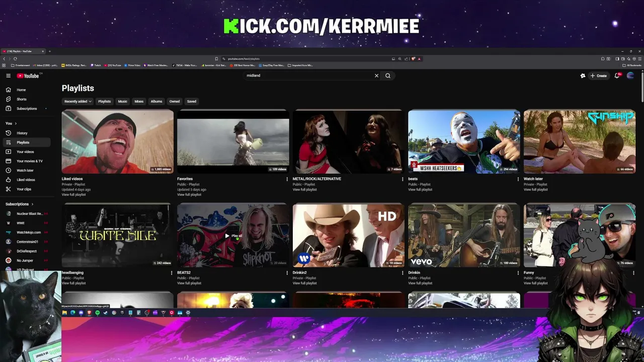Click the YouTube logo

point(29,75)
